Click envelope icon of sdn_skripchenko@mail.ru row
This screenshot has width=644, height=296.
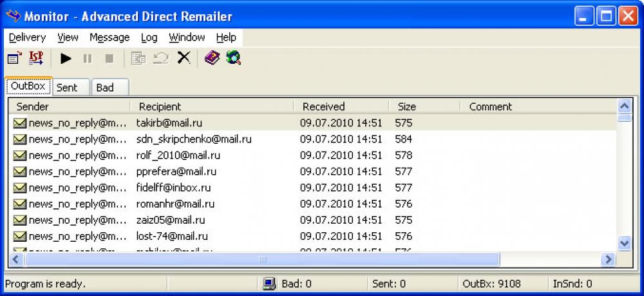(x=20, y=139)
